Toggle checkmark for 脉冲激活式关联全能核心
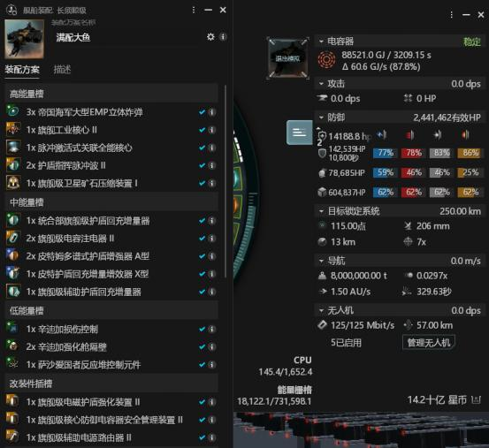The image size is (489, 448). click(x=202, y=148)
